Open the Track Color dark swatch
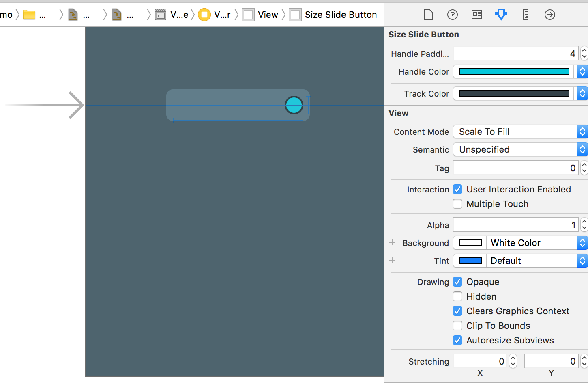The image size is (588, 384). (x=514, y=93)
